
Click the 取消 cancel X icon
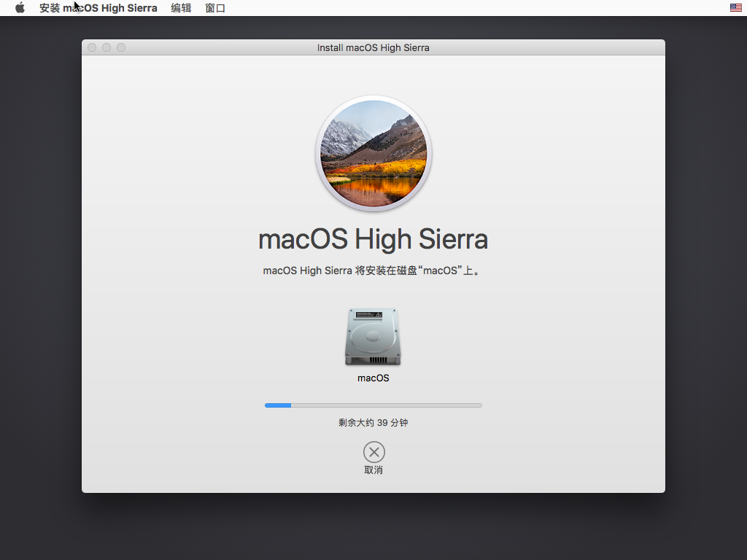(374, 452)
